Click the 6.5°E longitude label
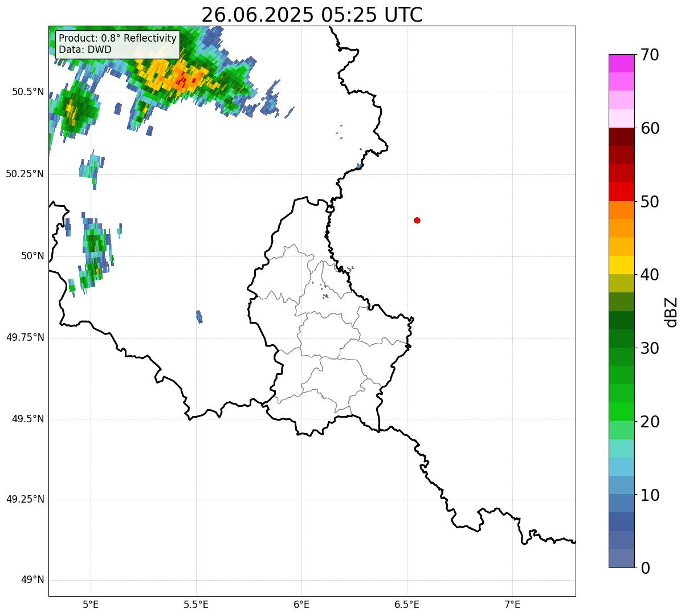The height and width of the screenshot is (616, 685). [407, 604]
